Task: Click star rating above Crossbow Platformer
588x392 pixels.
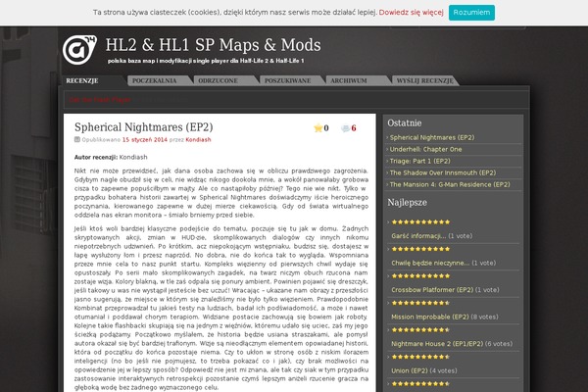Action: [x=420, y=276]
